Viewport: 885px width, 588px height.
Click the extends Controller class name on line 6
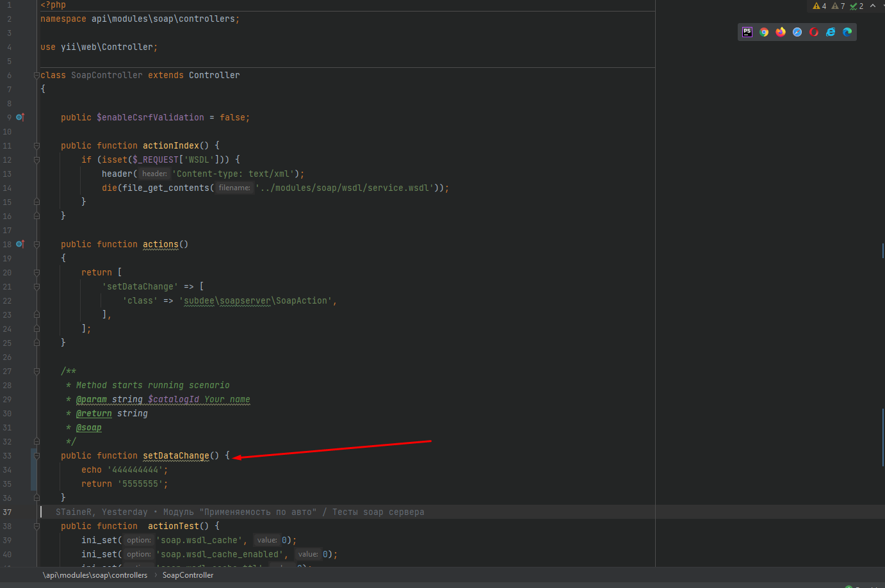(x=215, y=75)
